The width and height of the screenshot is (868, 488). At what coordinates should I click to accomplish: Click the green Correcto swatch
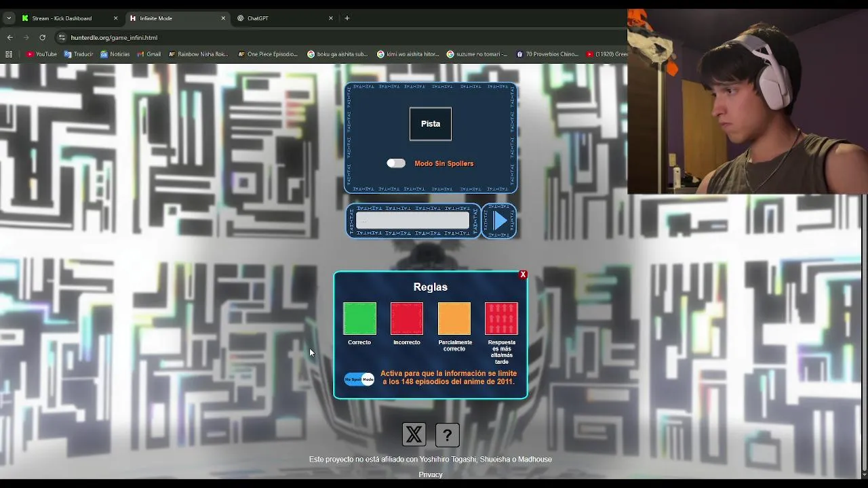[x=359, y=319]
